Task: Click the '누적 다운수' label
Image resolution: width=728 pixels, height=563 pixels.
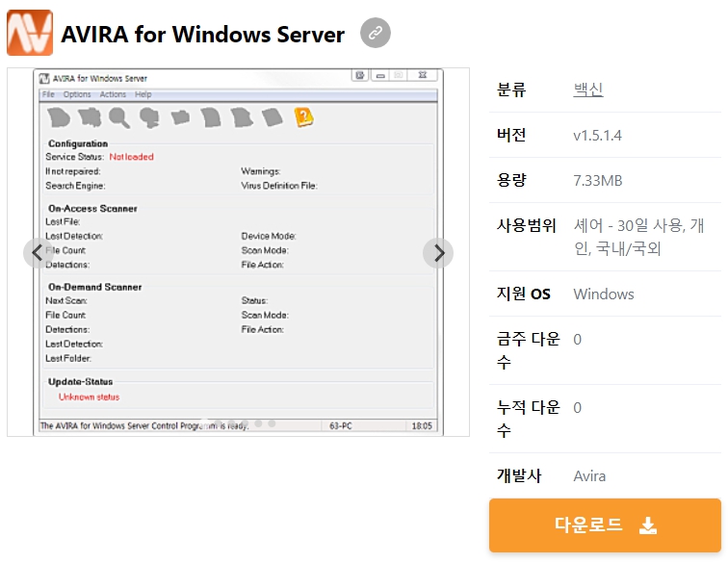Action: pos(529,419)
